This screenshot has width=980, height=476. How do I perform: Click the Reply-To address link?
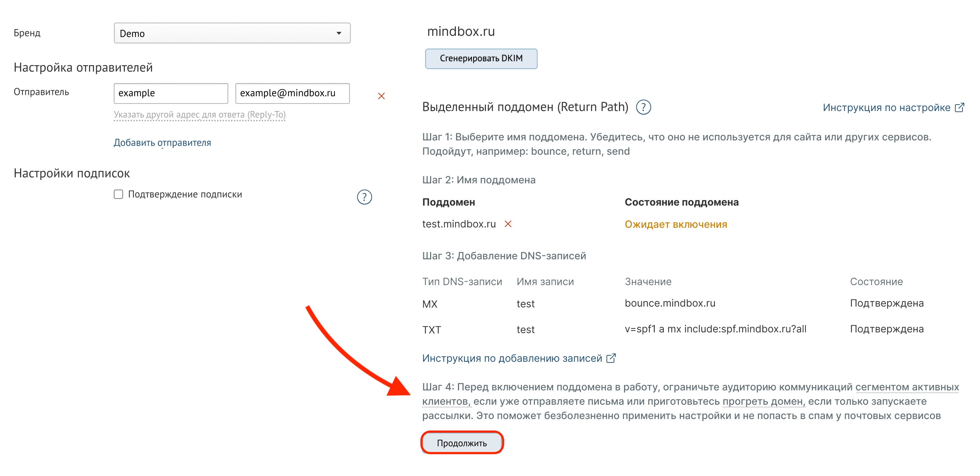point(199,115)
